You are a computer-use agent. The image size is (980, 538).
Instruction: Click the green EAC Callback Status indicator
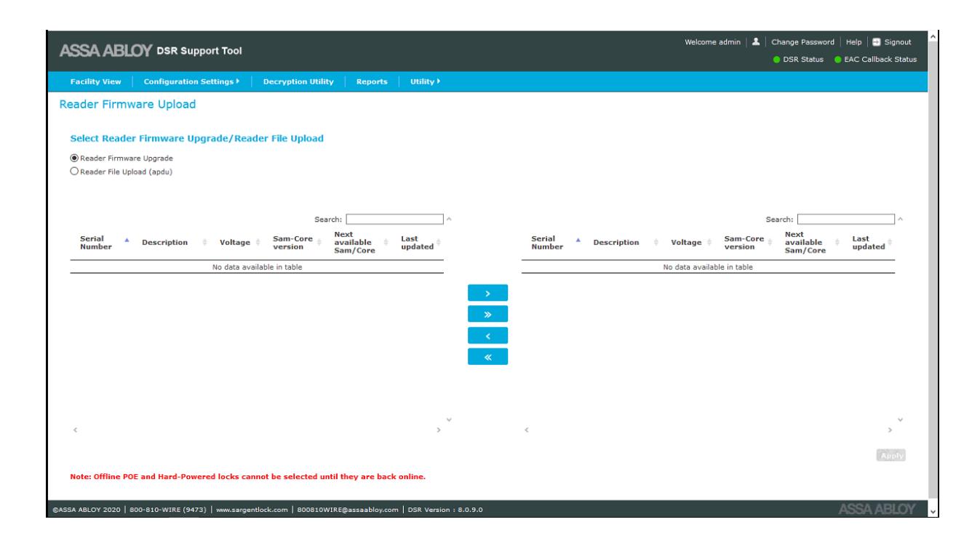click(x=837, y=59)
